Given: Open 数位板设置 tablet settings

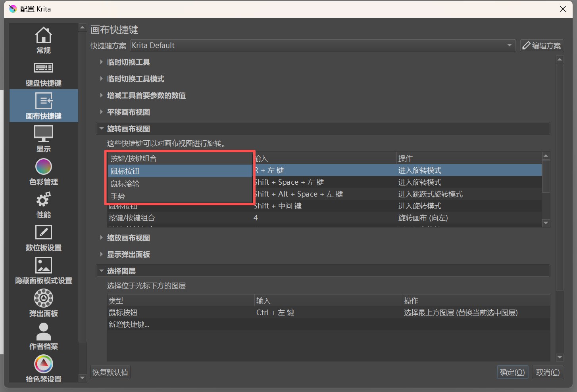Looking at the screenshot, I should tap(44, 238).
